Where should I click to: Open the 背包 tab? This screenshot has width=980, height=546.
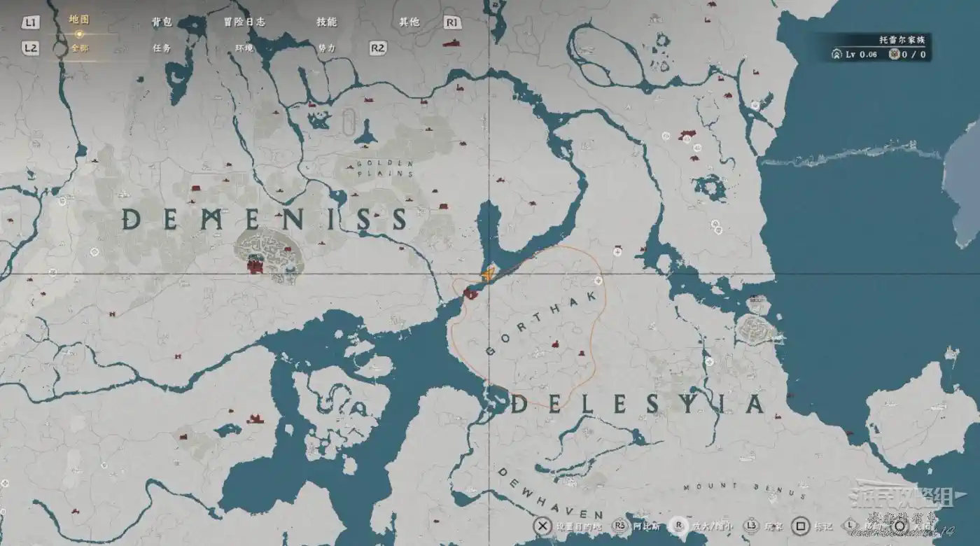[162, 22]
